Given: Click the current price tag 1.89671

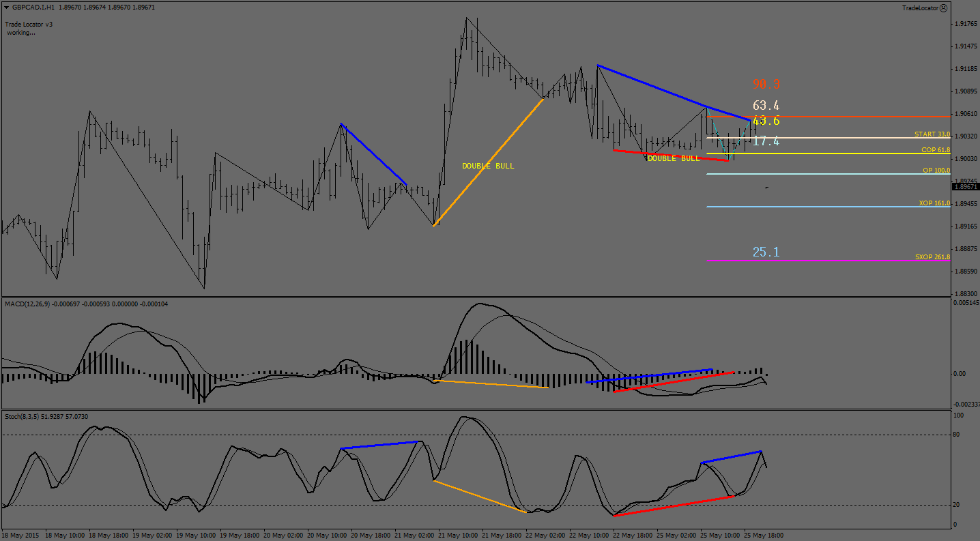Looking at the screenshot, I should point(964,186).
